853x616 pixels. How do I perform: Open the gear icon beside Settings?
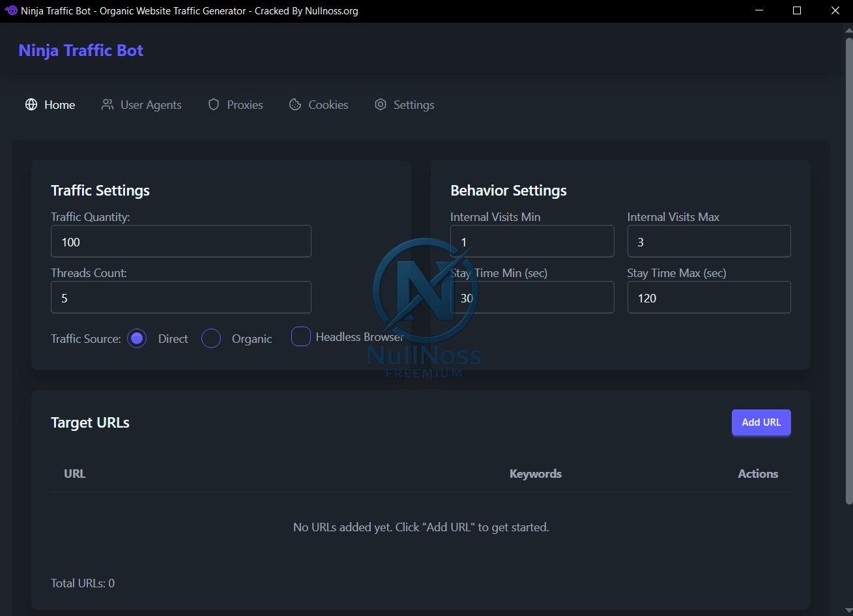[381, 104]
